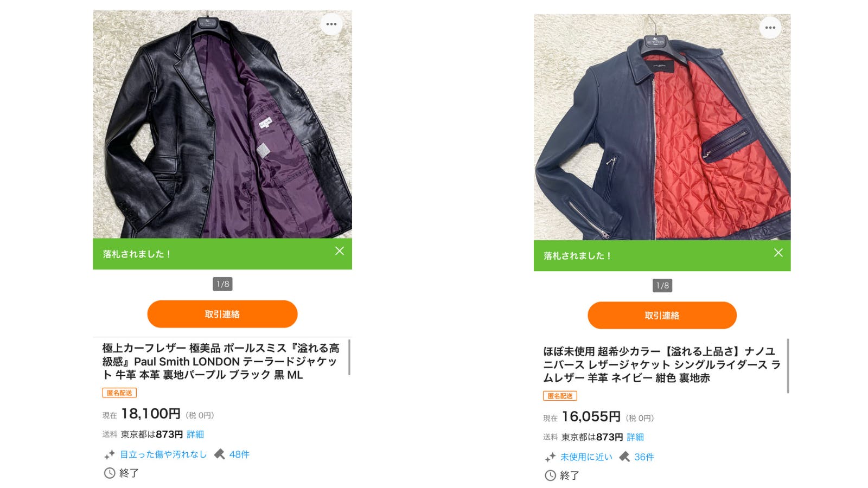
Task: Open three-dot menu on navy jacket photo
Action: 770,28
